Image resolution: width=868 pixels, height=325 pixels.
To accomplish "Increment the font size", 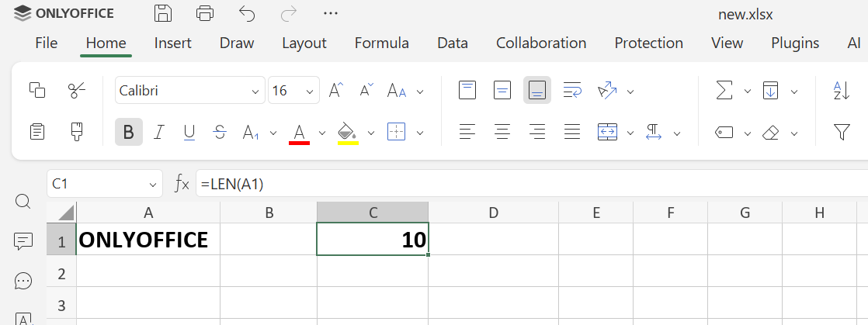I will 336,90.
